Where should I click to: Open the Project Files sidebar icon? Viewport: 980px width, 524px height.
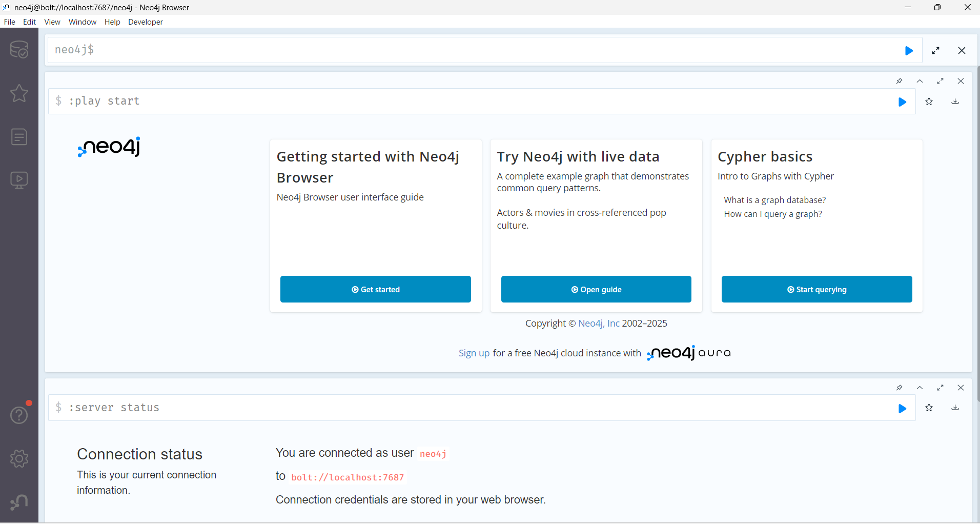point(19,137)
